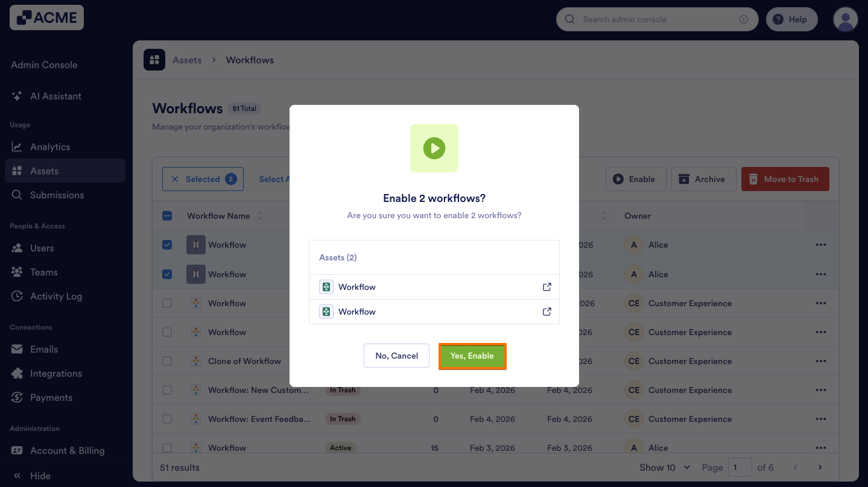Open the first workflow via its external link icon
The width and height of the screenshot is (868, 487).
[x=546, y=287]
